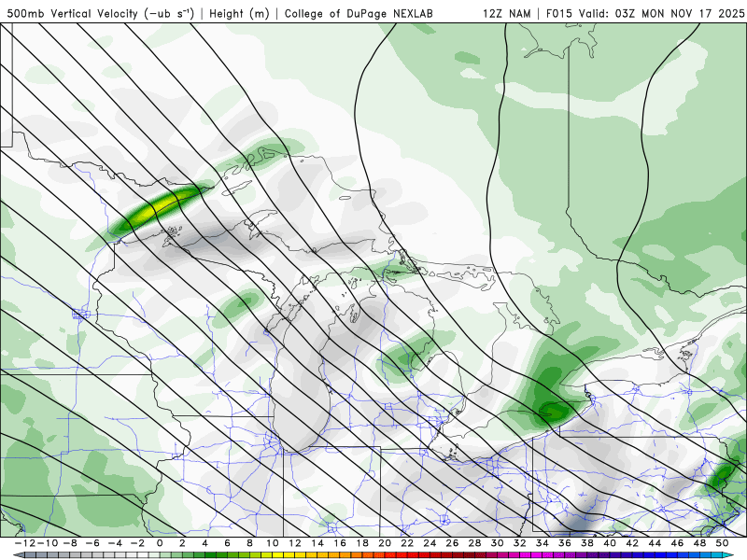Click the "26" color scale label
The height and width of the screenshot is (560, 747).
[x=452, y=543]
